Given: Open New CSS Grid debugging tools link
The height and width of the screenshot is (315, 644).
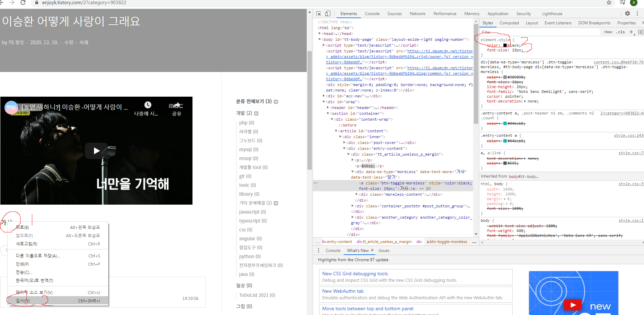Looking at the screenshot, I should [x=355, y=274].
